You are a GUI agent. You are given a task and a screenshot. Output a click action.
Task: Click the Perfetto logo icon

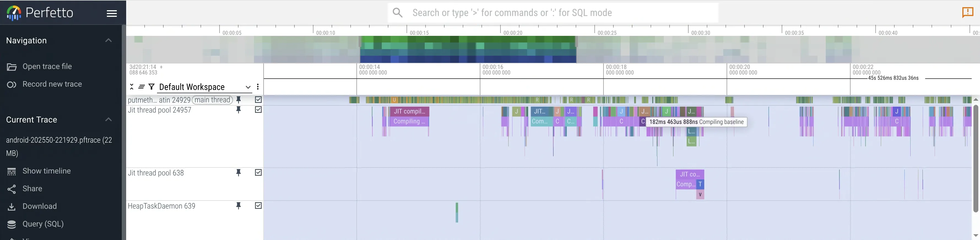(14, 13)
